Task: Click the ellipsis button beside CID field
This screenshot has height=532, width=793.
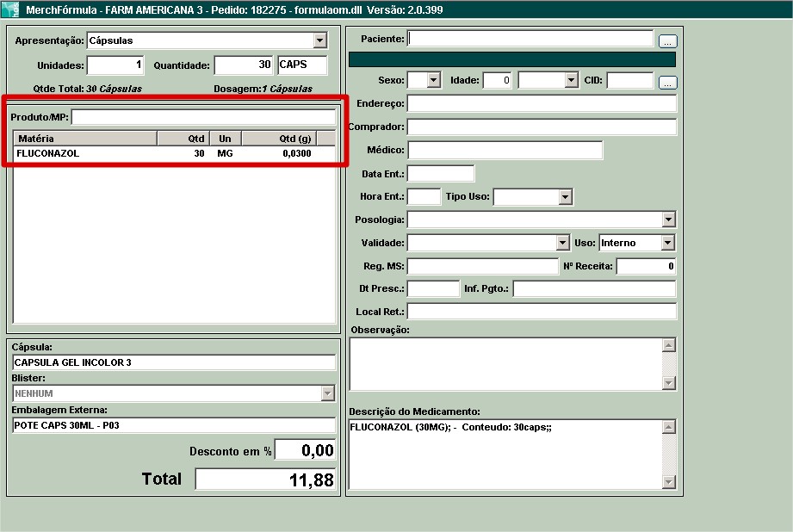Action: point(668,83)
